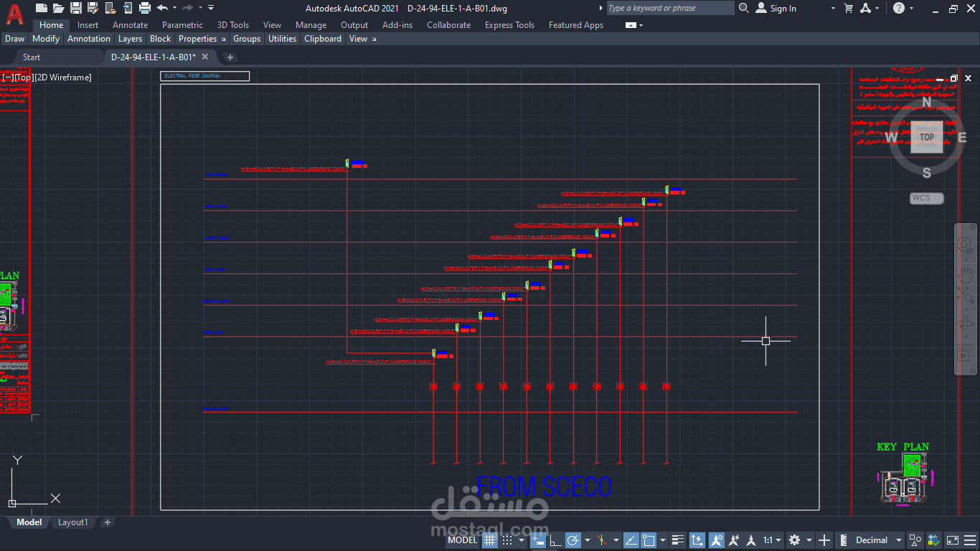Click the MODEL space status button

463,540
